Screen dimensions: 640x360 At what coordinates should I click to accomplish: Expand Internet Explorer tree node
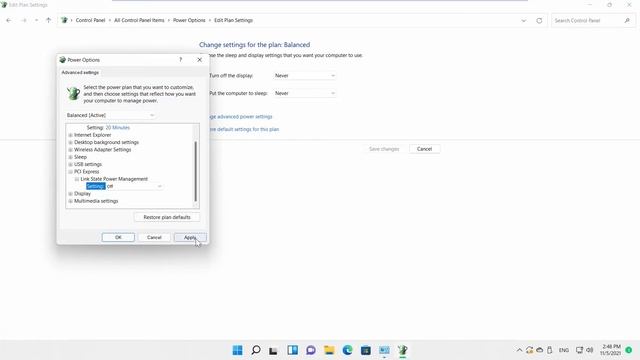pyautogui.click(x=71, y=135)
